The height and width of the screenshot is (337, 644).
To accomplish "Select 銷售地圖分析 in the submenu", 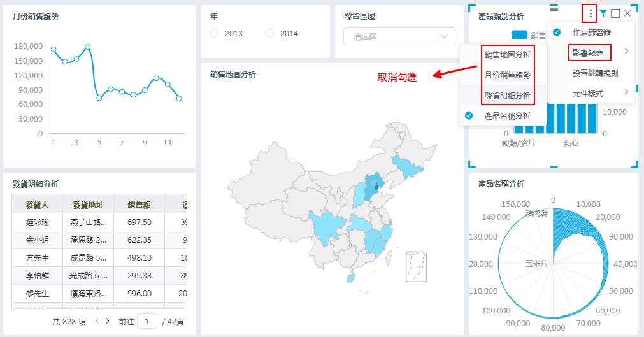I will 507,55.
